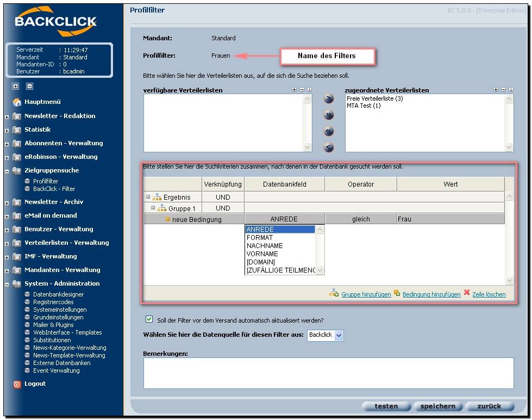
Task: Invert selection in zugeordnete Verteilerlisten icon
Action: [x=511, y=90]
